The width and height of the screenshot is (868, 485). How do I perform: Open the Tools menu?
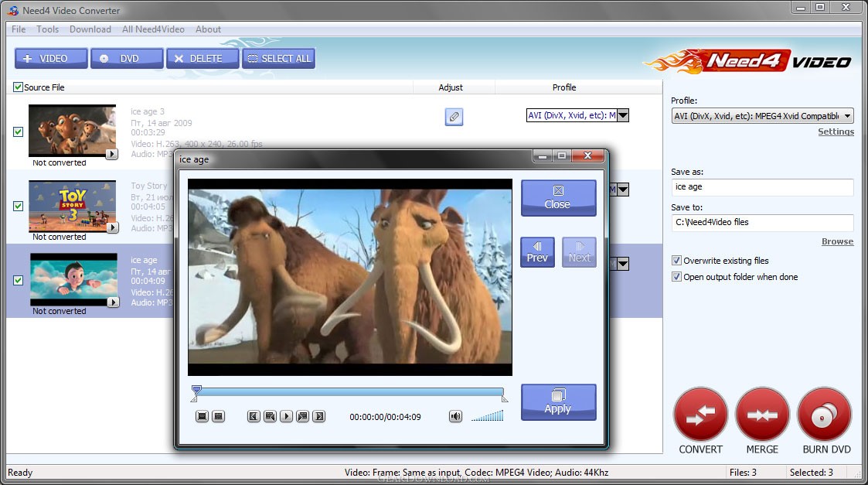[x=48, y=29]
